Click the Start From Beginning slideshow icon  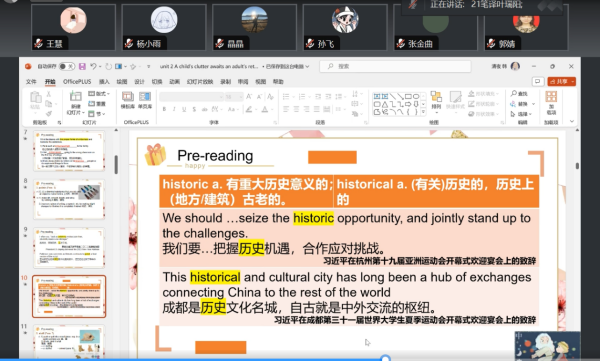point(118,66)
